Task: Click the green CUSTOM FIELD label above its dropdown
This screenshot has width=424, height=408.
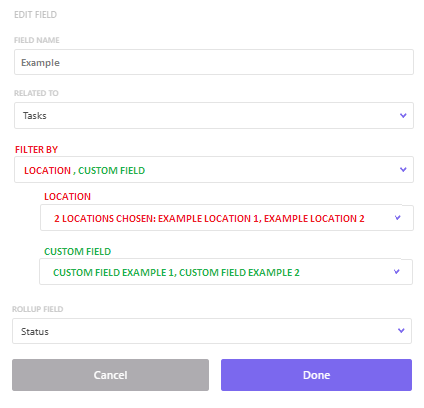Action: [x=77, y=252]
